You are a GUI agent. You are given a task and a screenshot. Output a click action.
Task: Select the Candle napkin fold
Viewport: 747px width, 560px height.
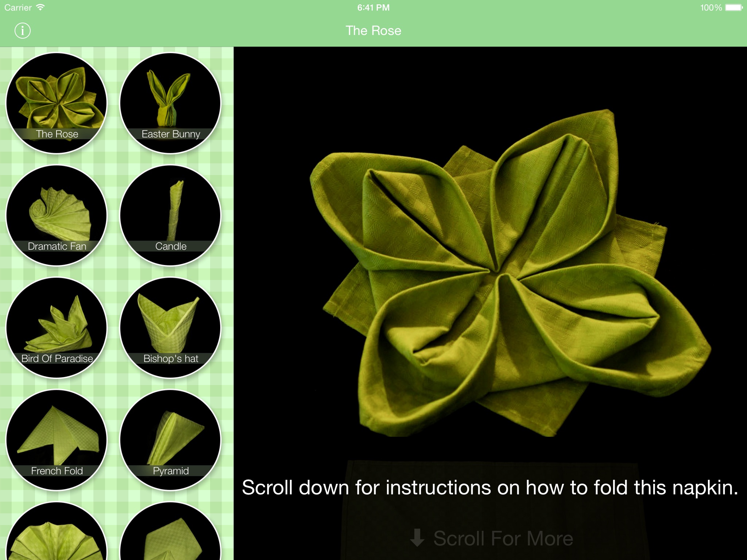click(x=171, y=215)
